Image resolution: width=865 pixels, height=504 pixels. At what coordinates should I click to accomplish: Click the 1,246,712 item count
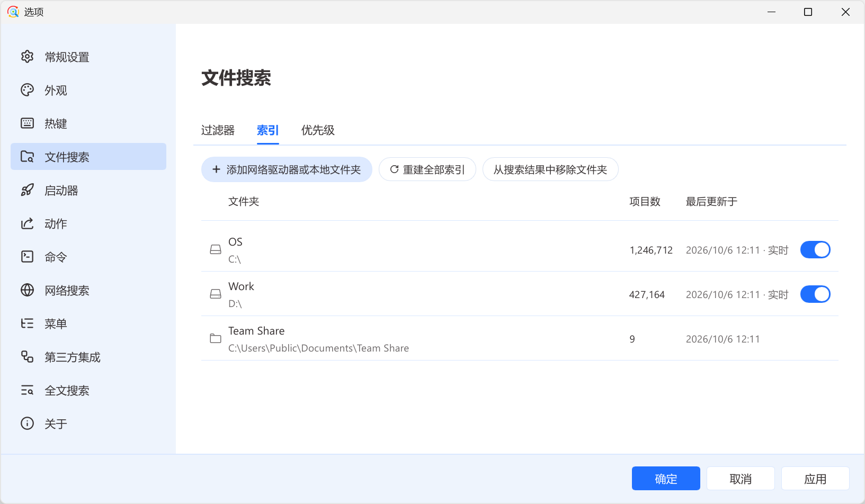(651, 250)
